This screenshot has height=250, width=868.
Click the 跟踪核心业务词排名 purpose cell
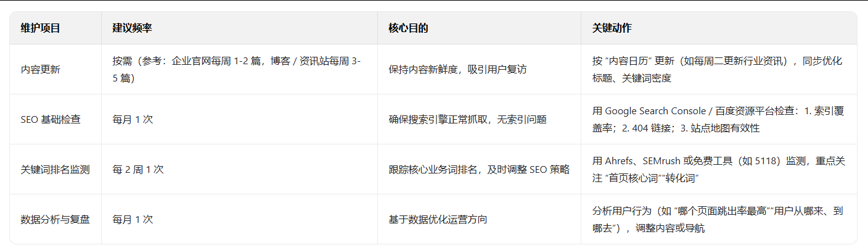(478, 170)
